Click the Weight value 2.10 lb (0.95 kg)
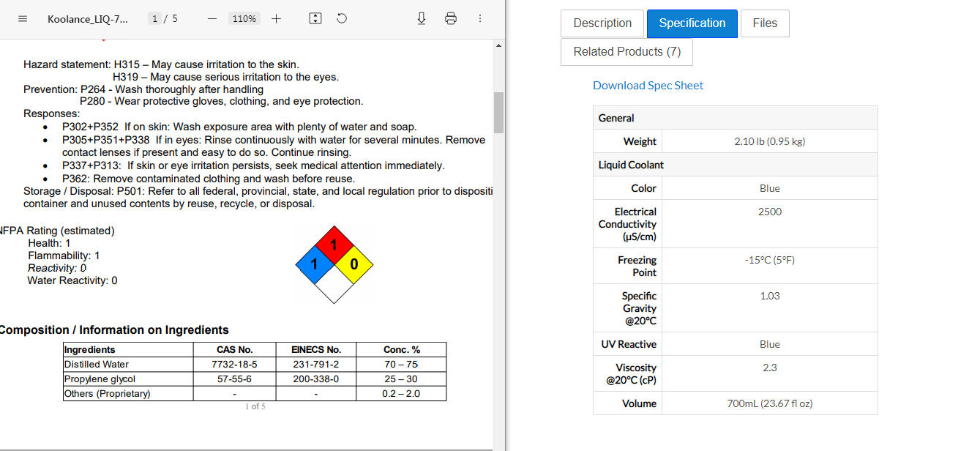980x451 pixels. coord(769,141)
